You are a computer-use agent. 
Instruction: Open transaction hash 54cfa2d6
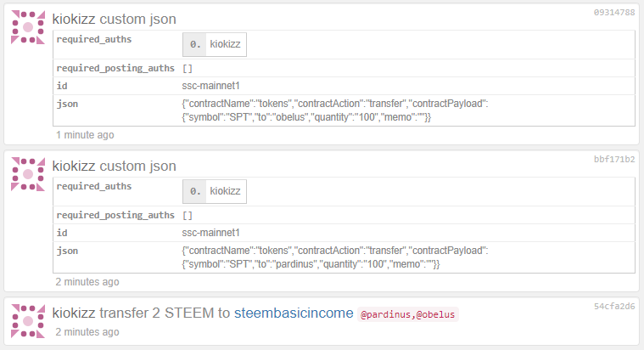tap(615, 306)
